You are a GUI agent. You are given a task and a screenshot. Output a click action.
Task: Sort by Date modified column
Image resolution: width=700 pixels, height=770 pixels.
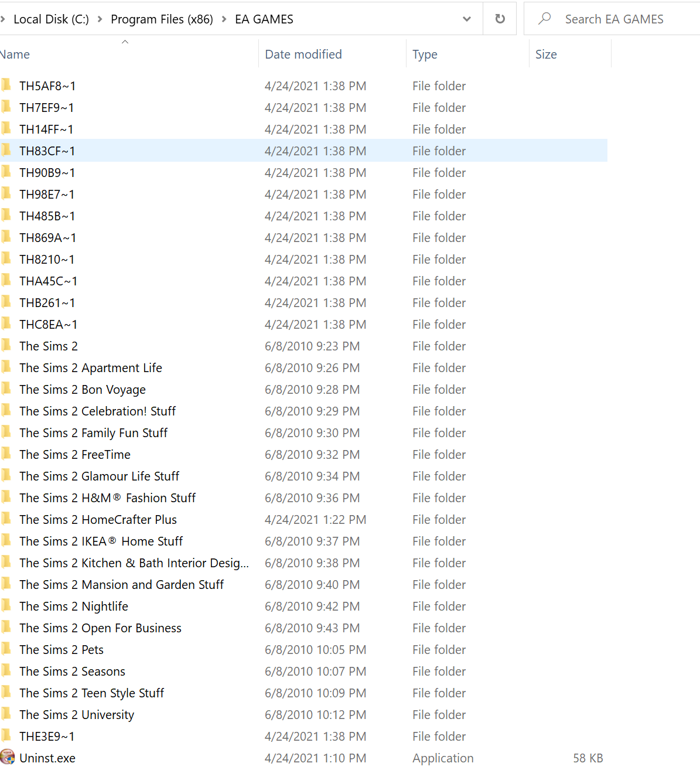tap(303, 54)
